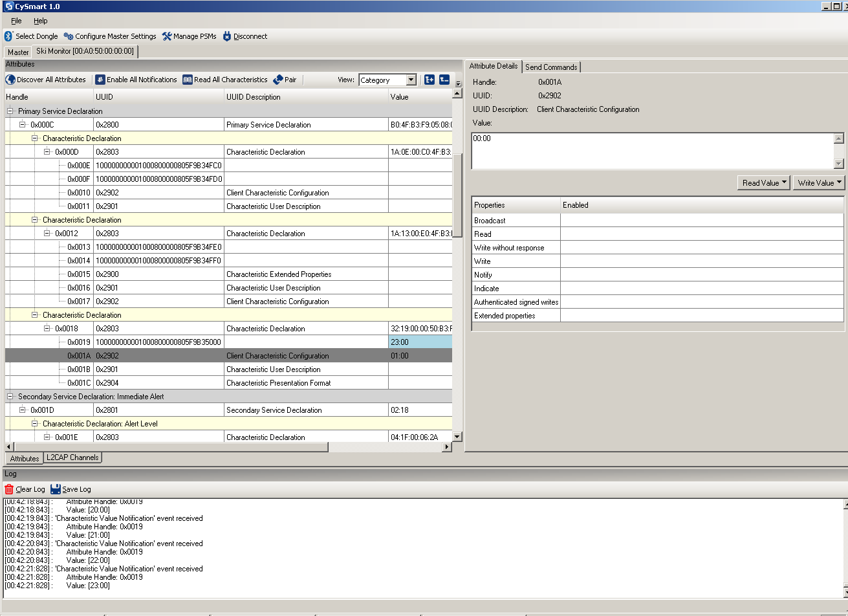Open the Read Value dropdown button

(x=764, y=182)
